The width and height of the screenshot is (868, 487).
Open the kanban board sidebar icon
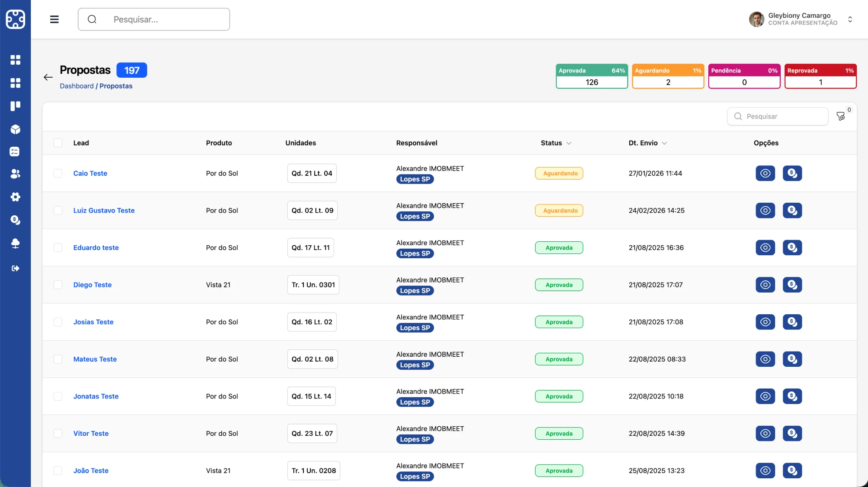[15, 106]
